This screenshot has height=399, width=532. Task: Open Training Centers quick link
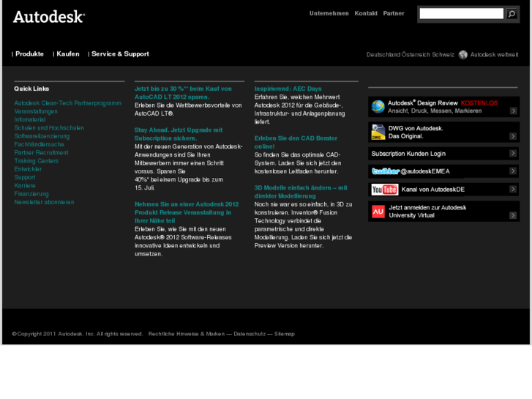pos(37,161)
